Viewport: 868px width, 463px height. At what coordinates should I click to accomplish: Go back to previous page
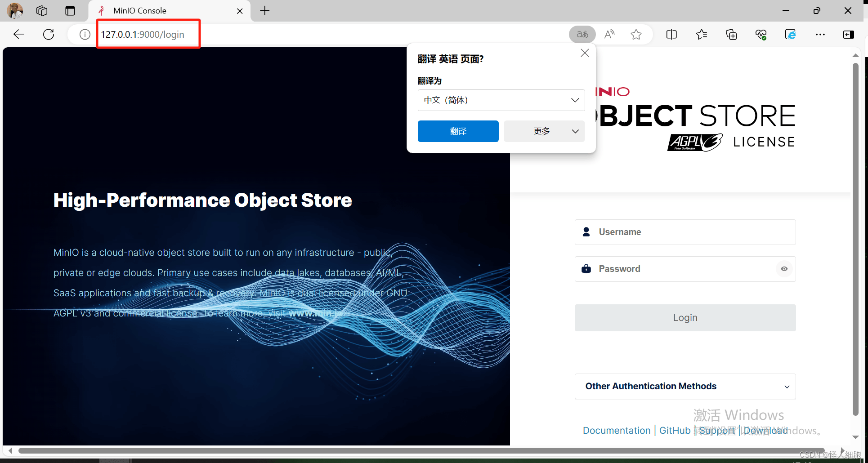pyautogui.click(x=19, y=34)
